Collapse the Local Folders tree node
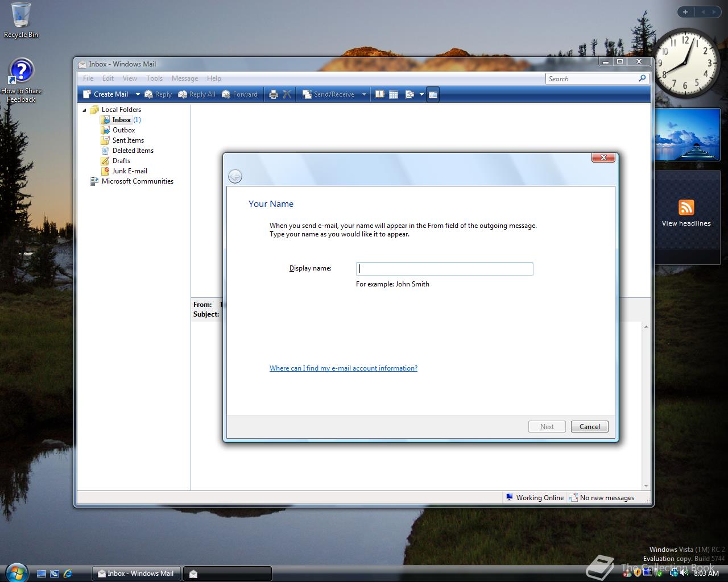Screen dimensions: 728x582 (85, 110)
